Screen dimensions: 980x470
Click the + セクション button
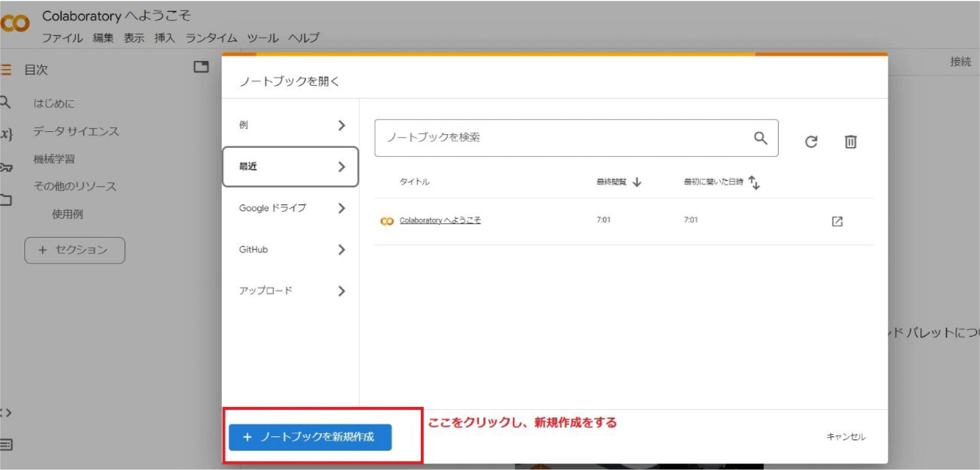pos(75,250)
